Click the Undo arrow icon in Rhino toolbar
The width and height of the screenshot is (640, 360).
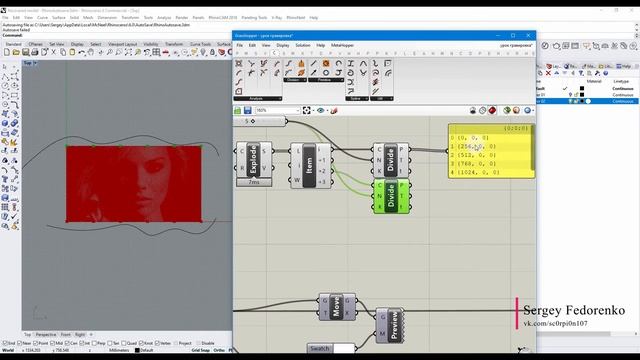click(x=82, y=52)
